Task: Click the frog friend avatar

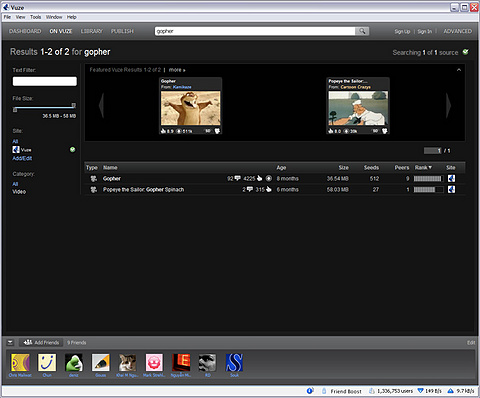Action: coord(74,363)
